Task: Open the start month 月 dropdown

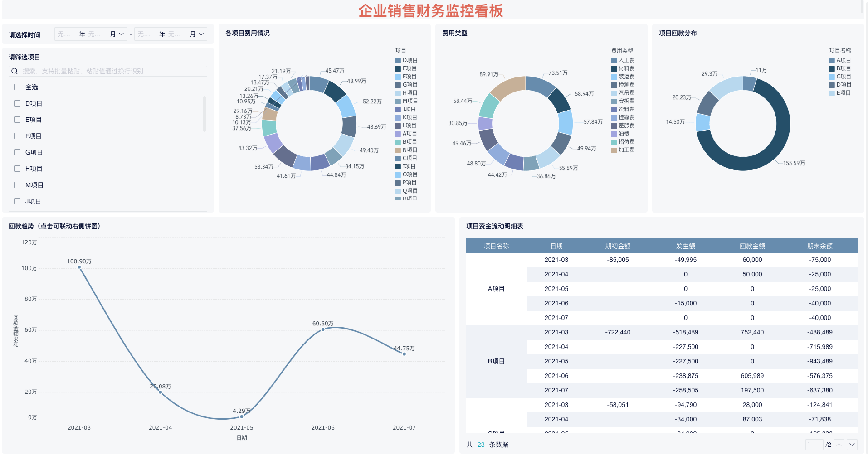Action: coord(121,34)
